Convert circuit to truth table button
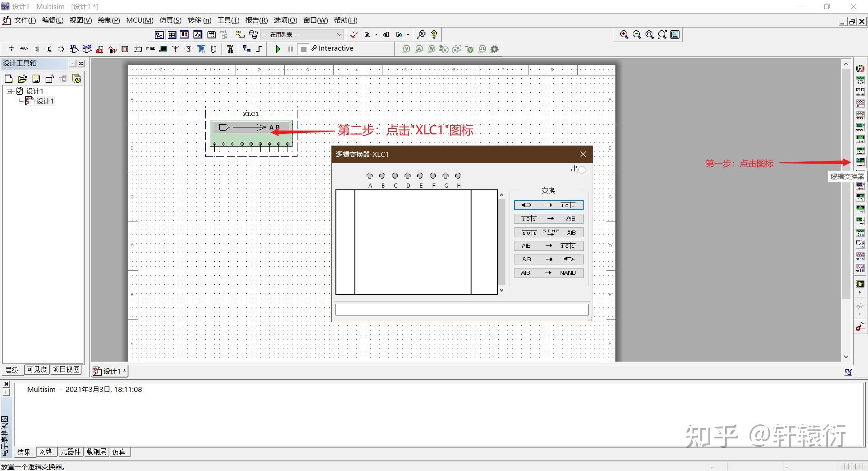The width and height of the screenshot is (868, 471). point(548,205)
